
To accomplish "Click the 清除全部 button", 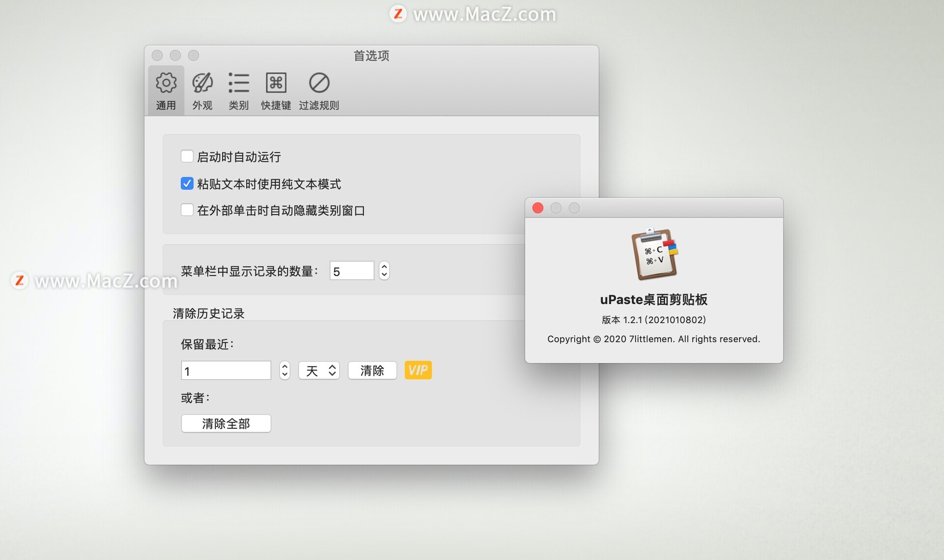I will [226, 423].
